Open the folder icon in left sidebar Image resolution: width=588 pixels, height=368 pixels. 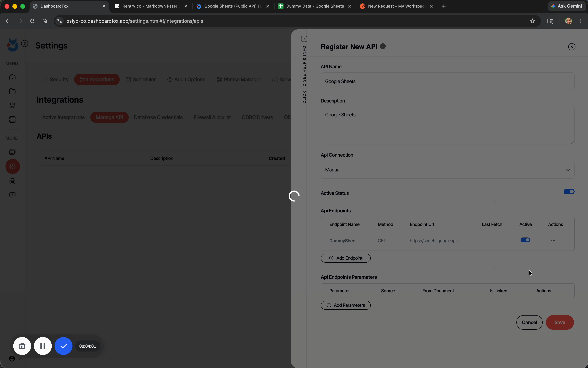(12, 91)
